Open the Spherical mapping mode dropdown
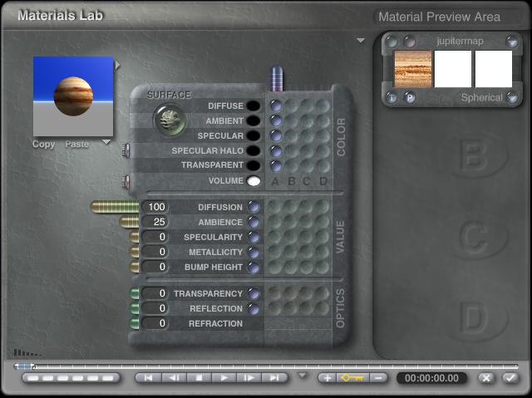This screenshot has height=398, width=532. point(512,97)
